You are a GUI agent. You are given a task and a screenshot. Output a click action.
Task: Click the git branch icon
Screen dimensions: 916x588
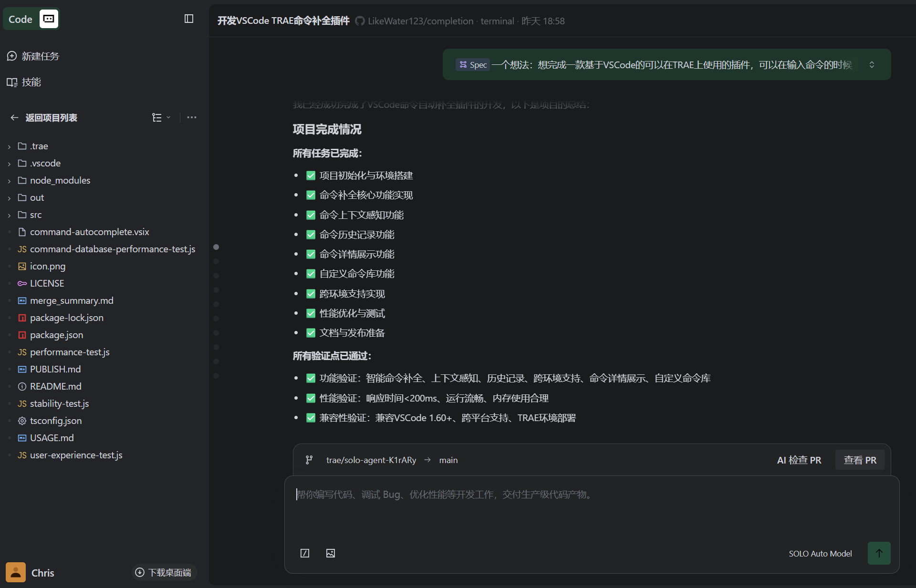pyautogui.click(x=309, y=460)
